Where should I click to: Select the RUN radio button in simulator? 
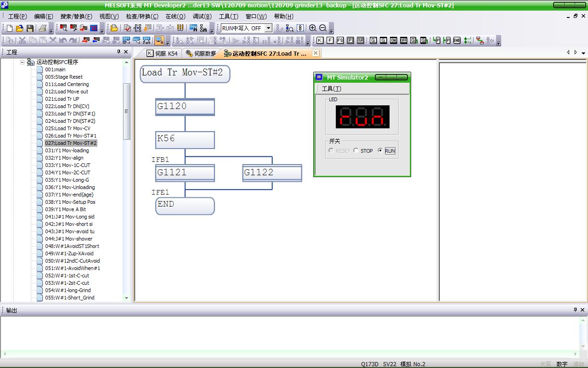point(380,150)
